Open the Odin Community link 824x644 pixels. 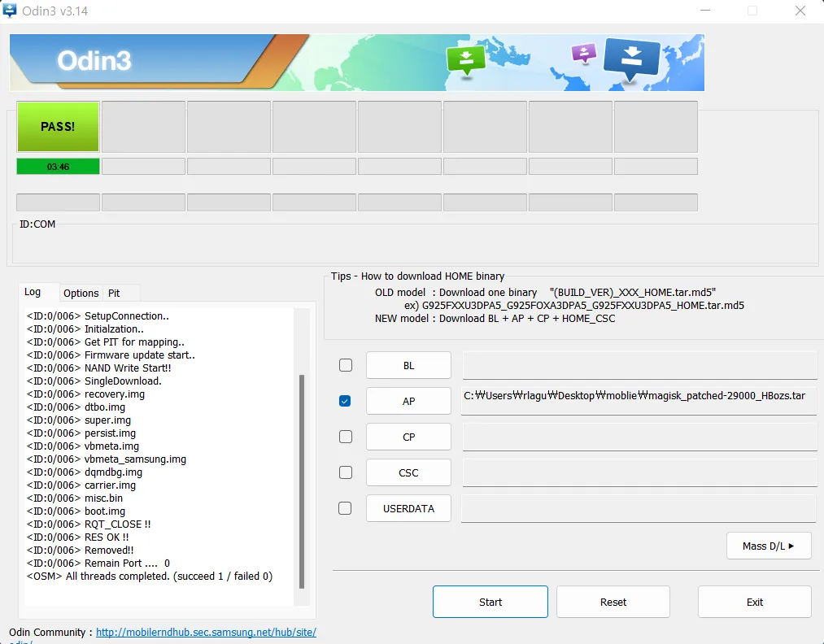pyautogui.click(x=206, y=633)
